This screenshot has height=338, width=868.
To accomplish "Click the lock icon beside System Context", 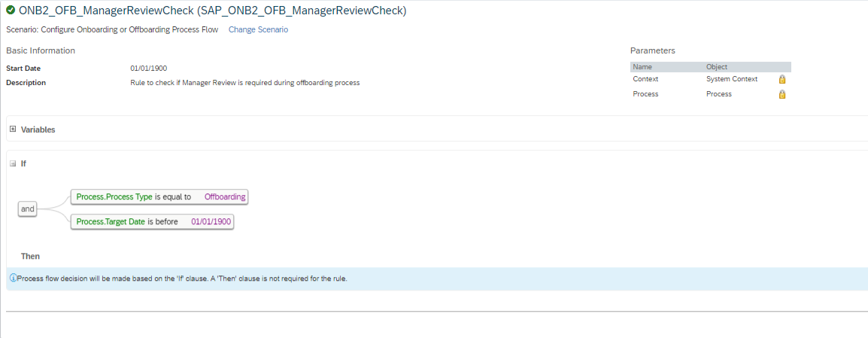I will [x=782, y=79].
